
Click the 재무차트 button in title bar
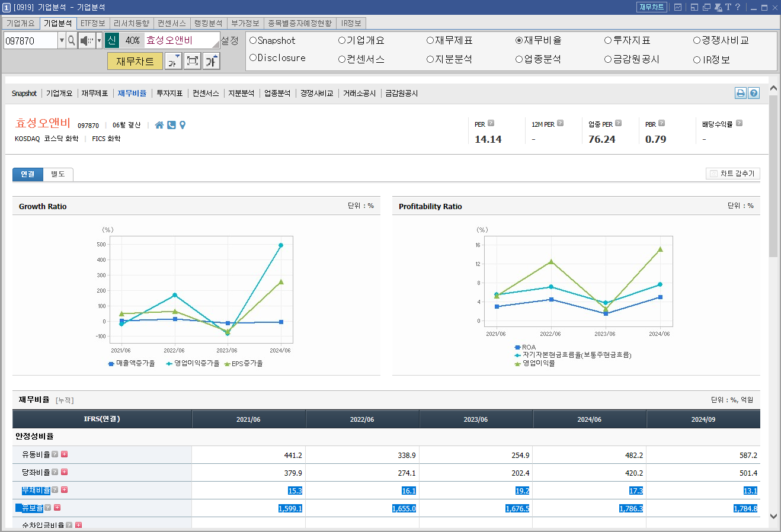point(652,7)
